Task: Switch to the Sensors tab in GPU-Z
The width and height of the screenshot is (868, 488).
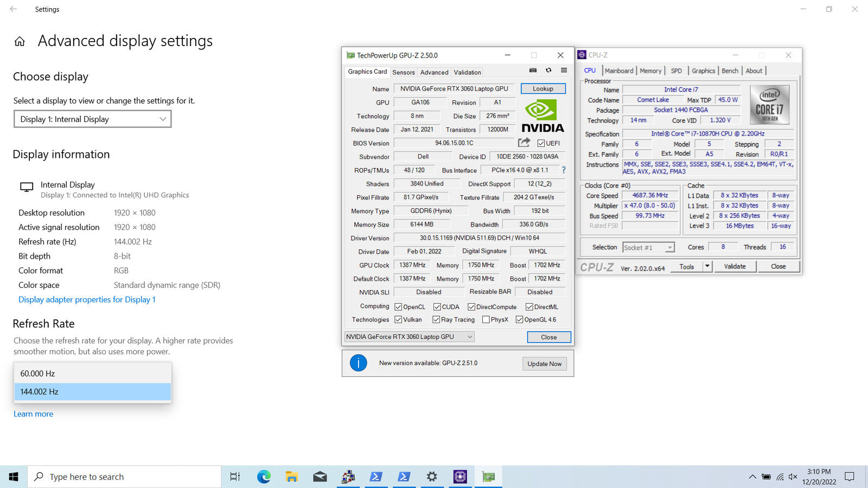Action: [x=403, y=72]
